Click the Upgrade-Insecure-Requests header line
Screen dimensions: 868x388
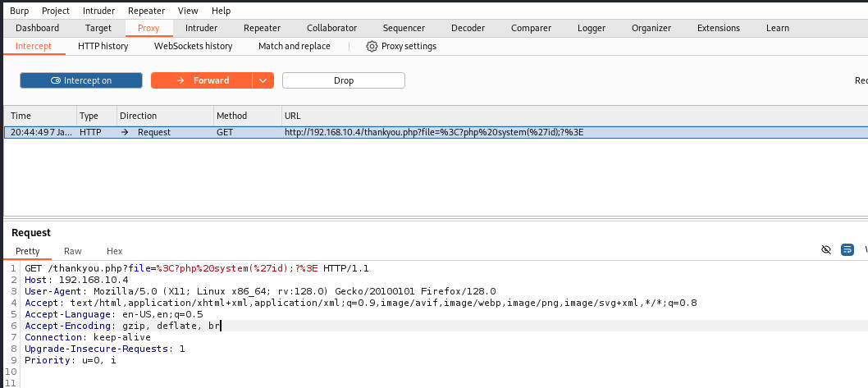105,349
